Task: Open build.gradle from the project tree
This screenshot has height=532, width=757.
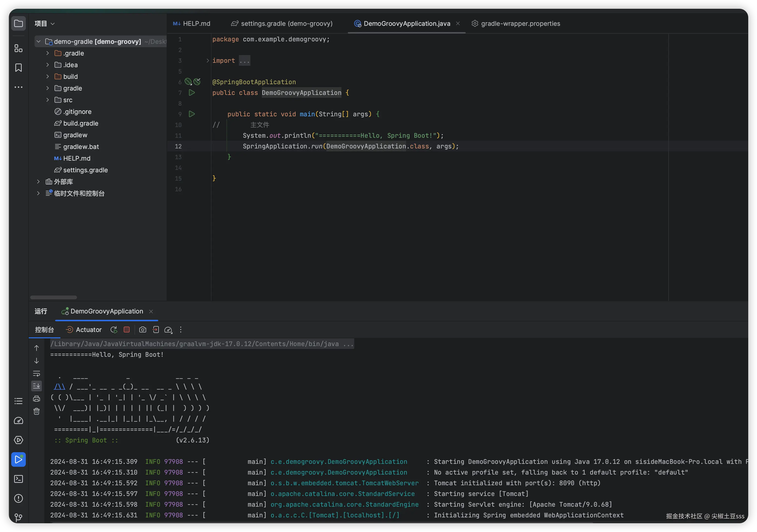Action: click(80, 123)
